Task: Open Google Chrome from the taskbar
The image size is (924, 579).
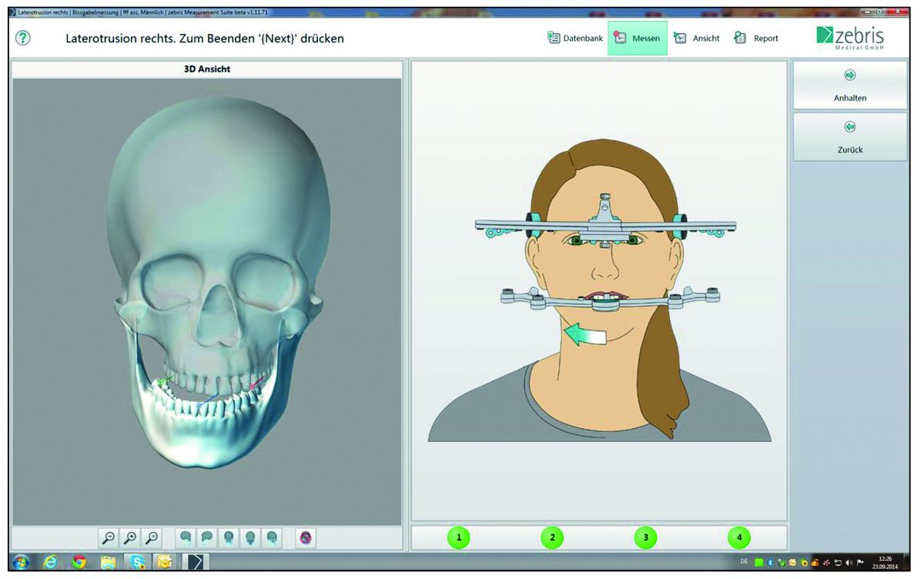Action: (x=79, y=562)
